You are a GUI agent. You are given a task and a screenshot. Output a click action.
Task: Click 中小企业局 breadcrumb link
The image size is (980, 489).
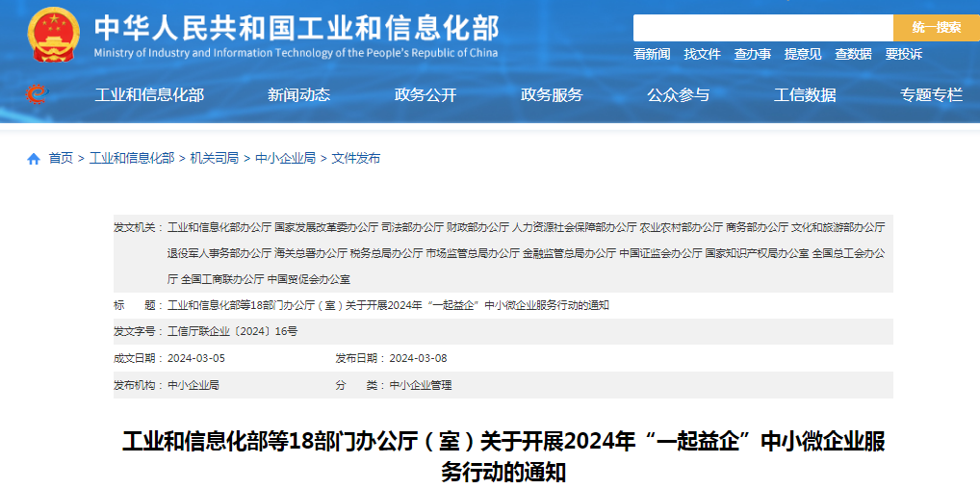(x=285, y=158)
